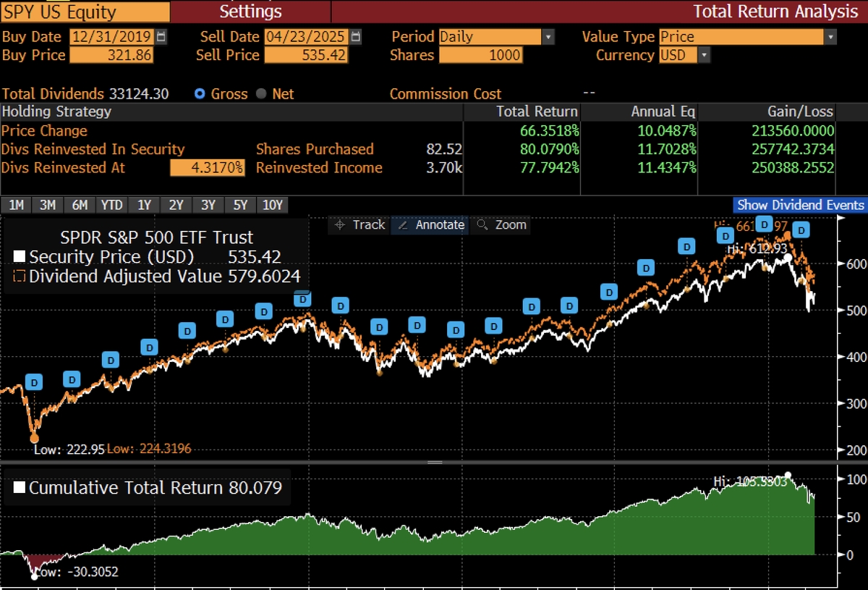Click the Buy Price field 321.86
Viewport: 868px width, 590px height.
(x=112, y=55)
